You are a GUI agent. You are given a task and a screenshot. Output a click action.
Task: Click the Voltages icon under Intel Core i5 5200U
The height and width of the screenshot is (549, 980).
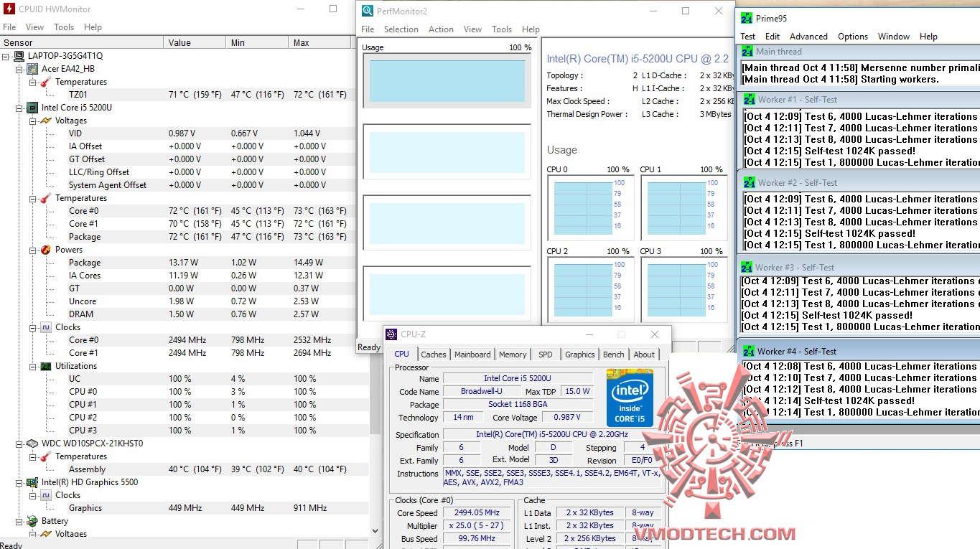tap(45, 121)
